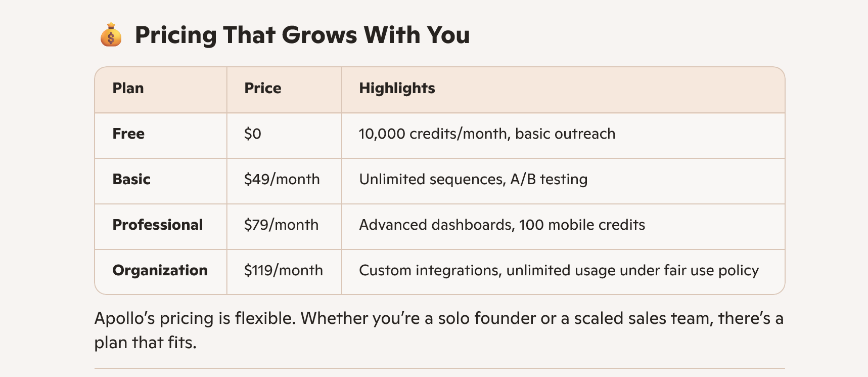Viewport: 868px width, 377px height.
Task: Click the Pricing That Grows With You heading
Action: [x=302, y=35]
